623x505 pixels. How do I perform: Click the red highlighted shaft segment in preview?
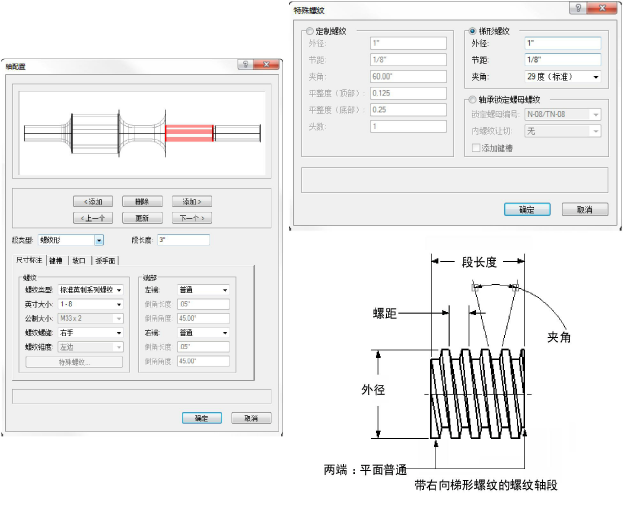click(x=189, y=132)
